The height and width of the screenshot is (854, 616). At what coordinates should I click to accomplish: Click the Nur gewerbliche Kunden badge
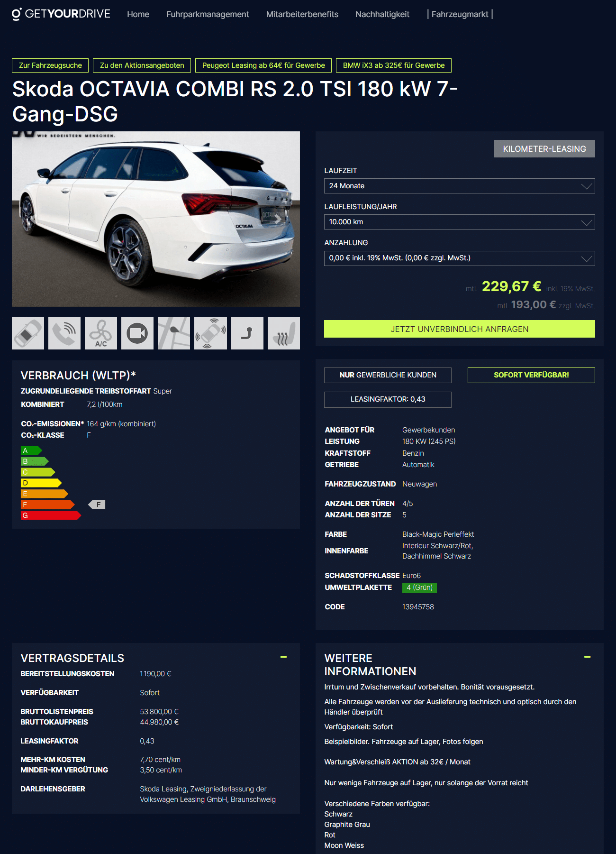coord(388,375)
